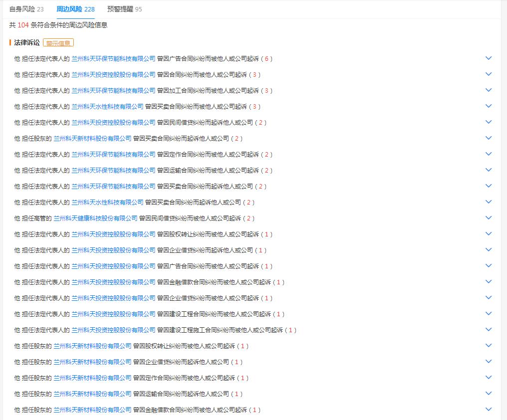
Task: Open 新材料 link in 股权转让纠纷 row
Action: pyautogui.click(x=92, y=346)
